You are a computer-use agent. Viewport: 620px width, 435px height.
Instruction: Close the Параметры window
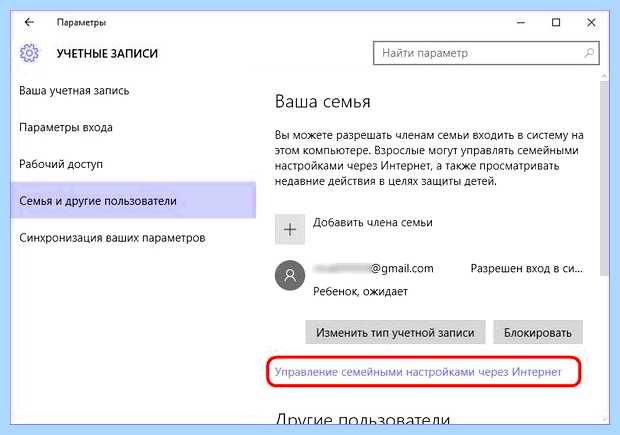[x=591, y=23]
